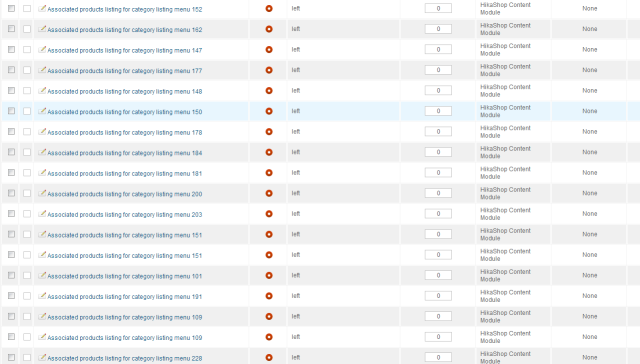Click the order field in menu 228 row
The width and height of the screenshot is (640, 364).
[438, 357]
